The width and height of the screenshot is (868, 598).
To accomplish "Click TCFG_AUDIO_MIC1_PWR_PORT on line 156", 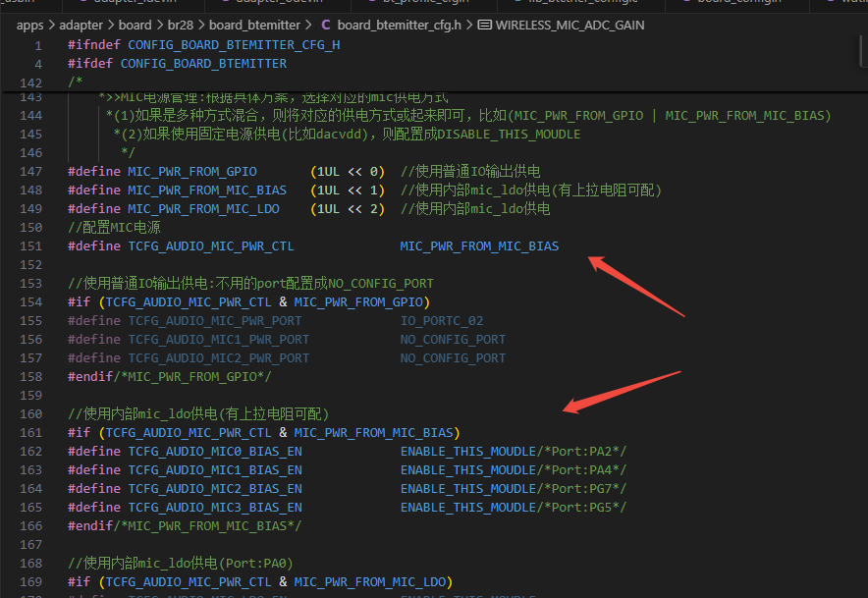I will (x=219, y=340).
